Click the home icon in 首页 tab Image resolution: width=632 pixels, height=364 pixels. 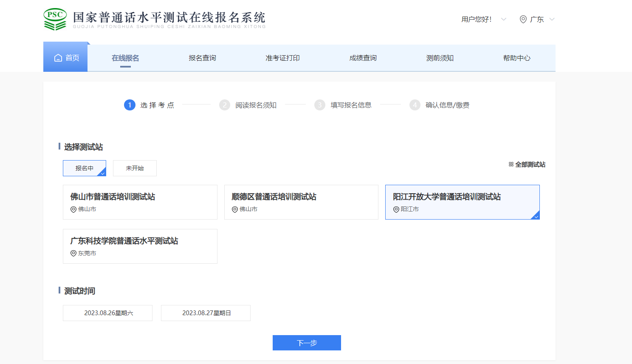(58, 58)
